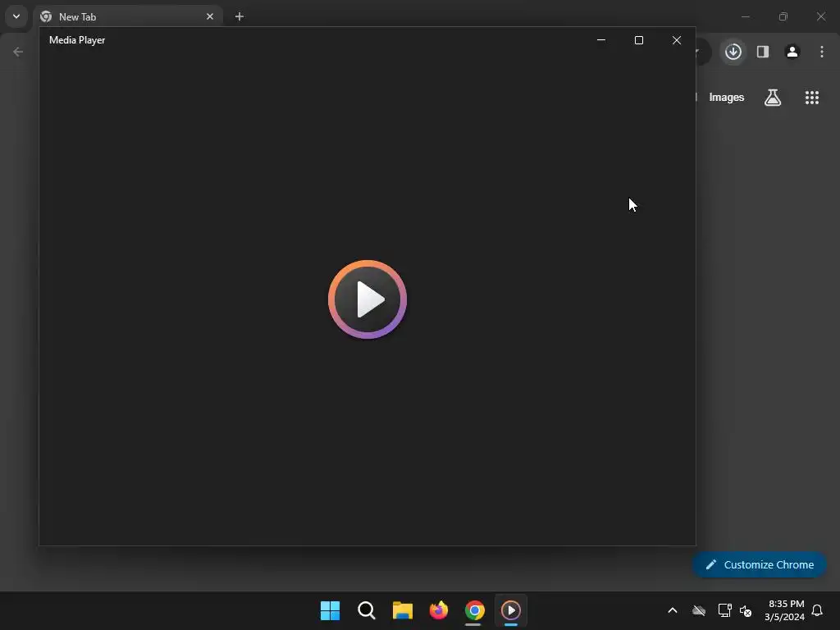Minimize the Media Player window
The image size is (840, 630).
coord(601,40)
